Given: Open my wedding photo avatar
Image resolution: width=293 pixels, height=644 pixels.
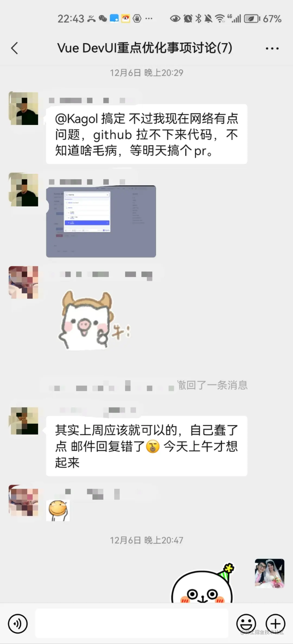Looking at the screenshot, I should point(269,573).
